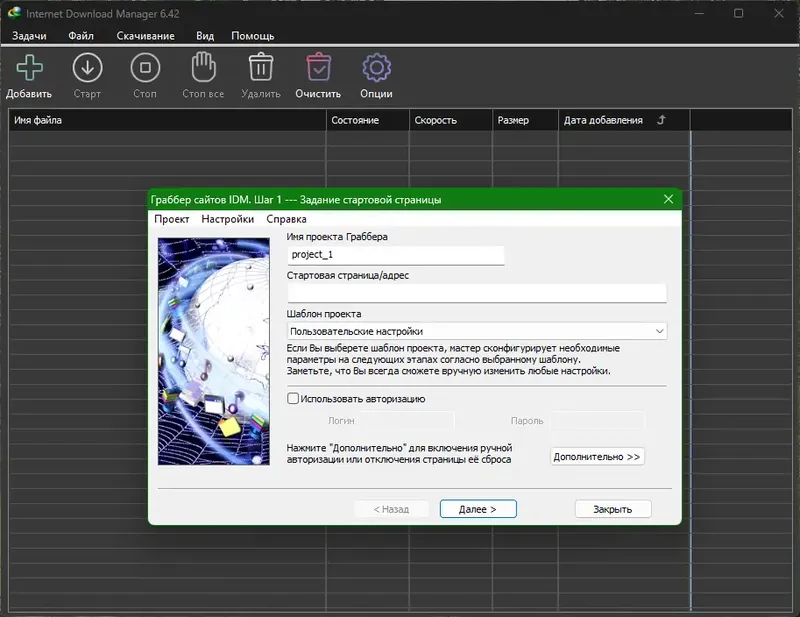Screen dimensions: 800x617
Task: Enable the Использовать авторизацию checkbox
Action: point(293,398)
